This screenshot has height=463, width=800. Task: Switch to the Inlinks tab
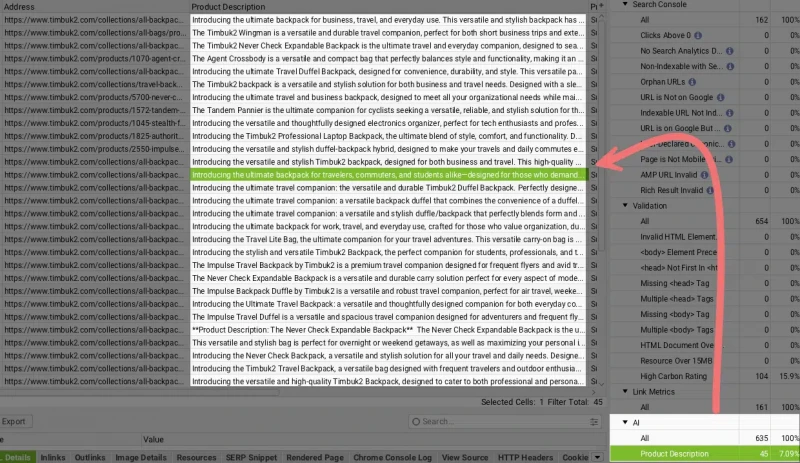click(x=53, y=457)
